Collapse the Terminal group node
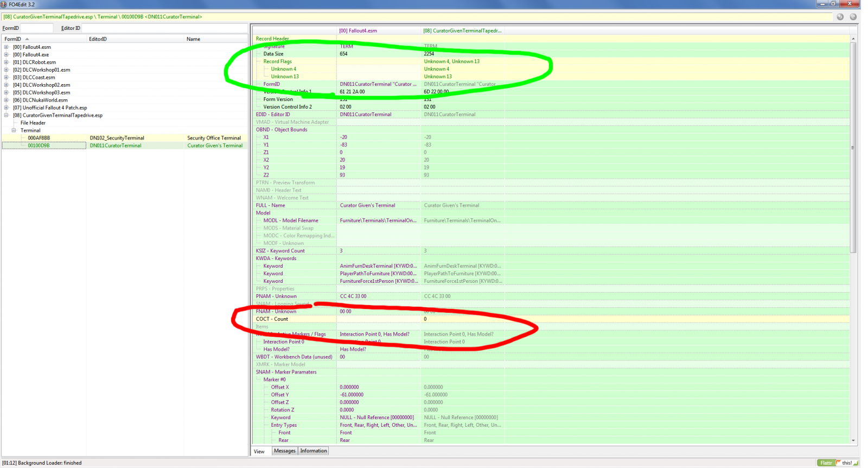Viewport: 868px width, 468px height. pyautogui.click(x=14, y=131)
